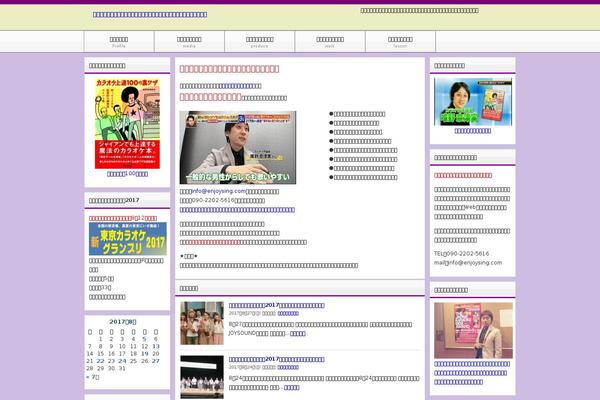
Task: Click the category link beside the first post date
Action: click(x=288, y=313)
